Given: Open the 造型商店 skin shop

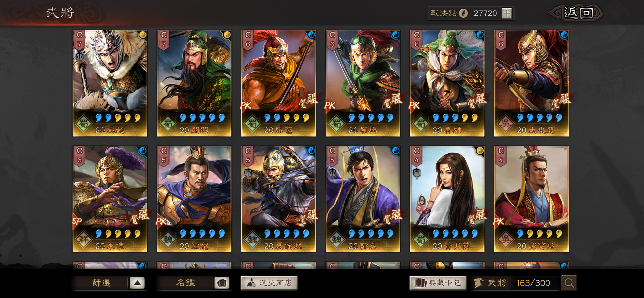Looking at the screenshot, I should point(269,283).
